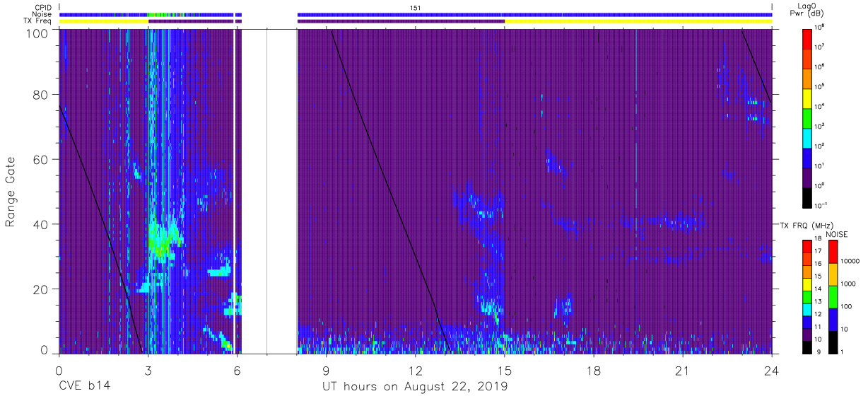Click the red swatch in TX FRQ legend
The height and width of the screenshot is (401, 868).
coord(807,247)
